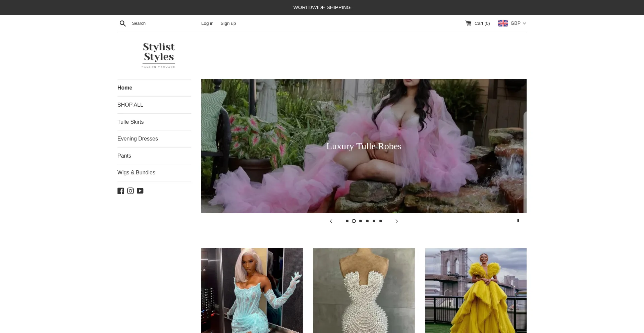This screenshot has height=333, width=644.
Task: Select the last slide dot
Action: [381, 221]
